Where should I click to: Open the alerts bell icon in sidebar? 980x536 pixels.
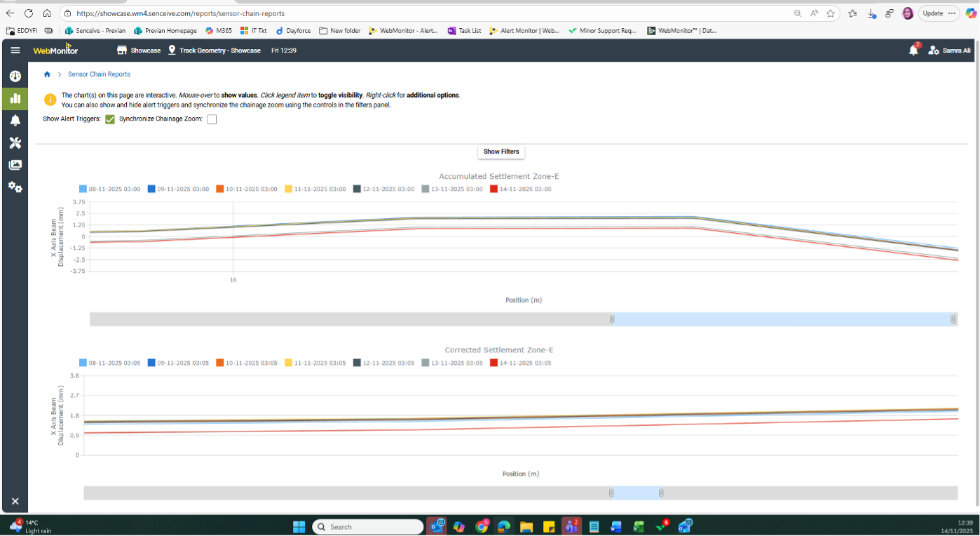point(15,121)
